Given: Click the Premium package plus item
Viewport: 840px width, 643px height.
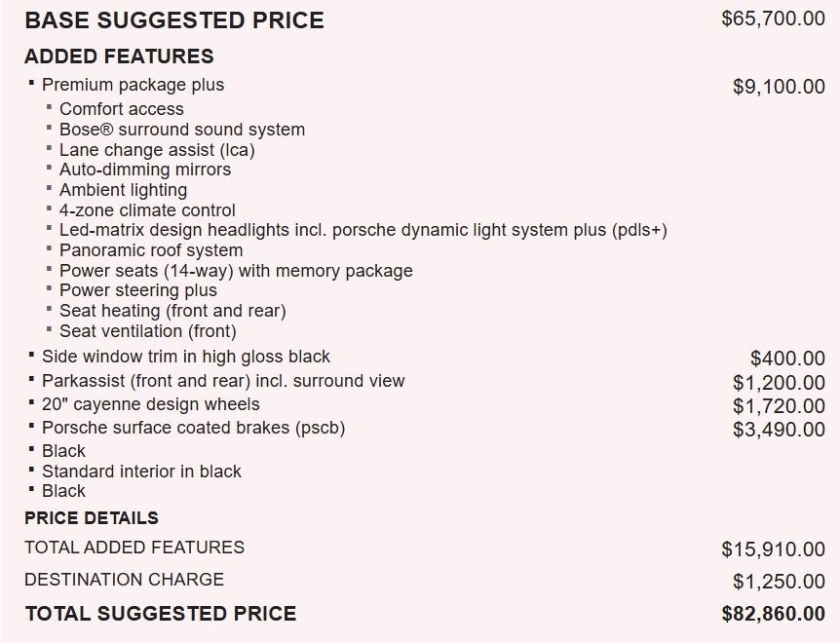Looking at the screenshot, I should click(x=133, y=85).
